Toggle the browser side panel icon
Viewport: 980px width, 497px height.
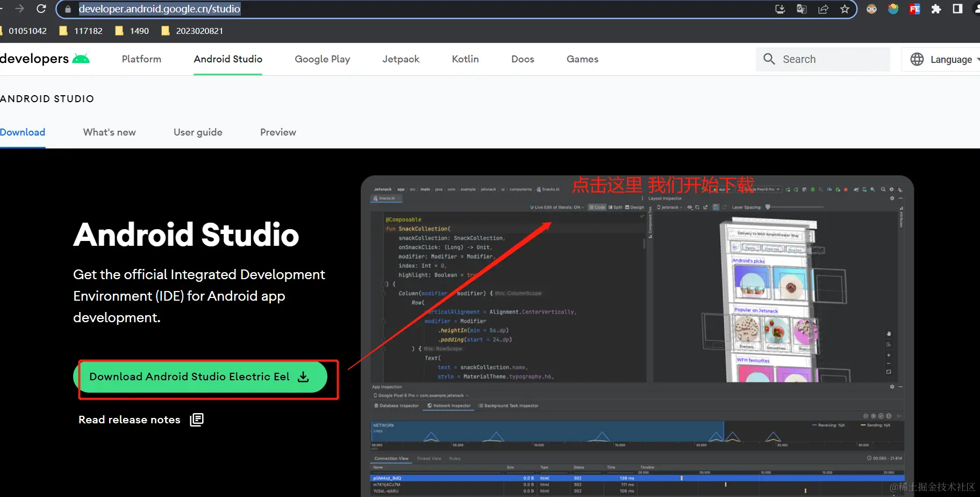click(x=957, y=9)
